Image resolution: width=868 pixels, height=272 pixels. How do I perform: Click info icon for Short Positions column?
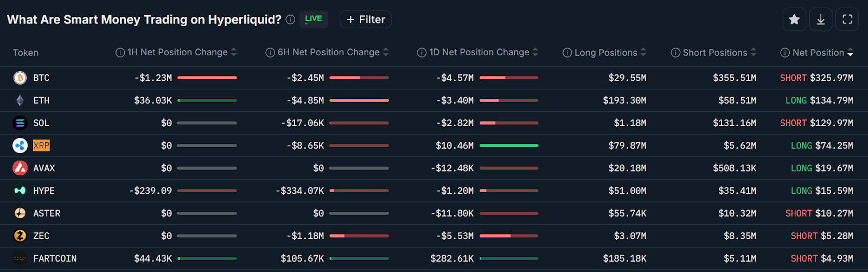click(675, 53)
